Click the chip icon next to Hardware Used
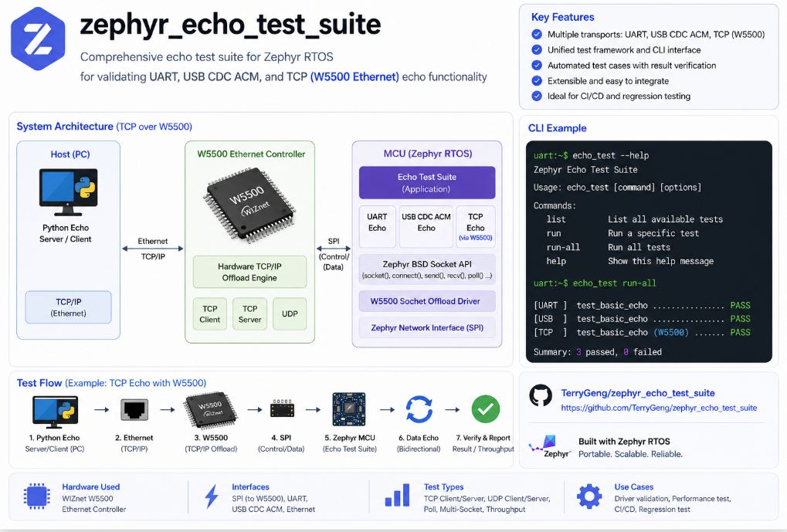 tap(36, 496)
